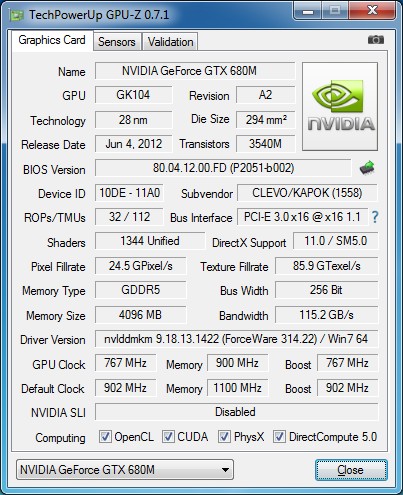Click the Texture Fillrate field 85.9 GTexel/s
The image size is (403, 495).
[327, 266]
